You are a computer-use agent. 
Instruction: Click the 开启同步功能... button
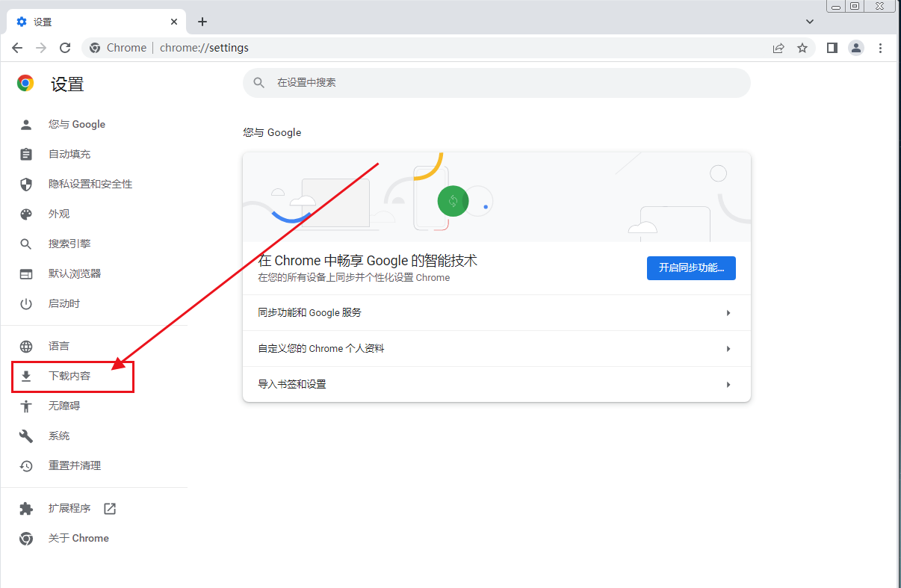point(691,268)
